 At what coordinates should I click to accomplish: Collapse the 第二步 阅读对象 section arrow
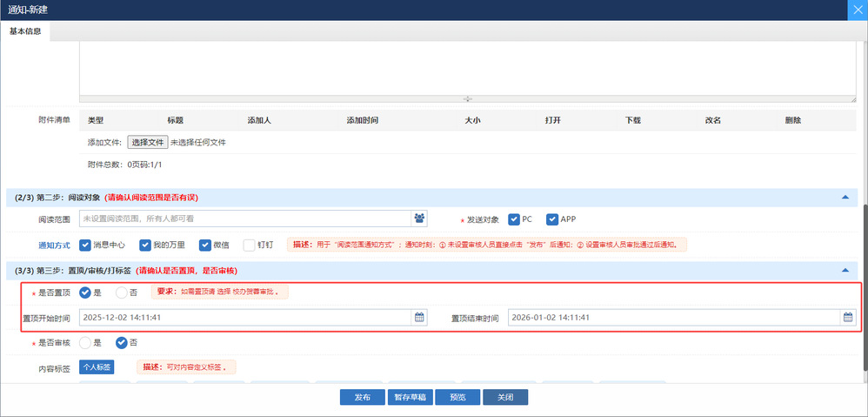click(845, 198)
